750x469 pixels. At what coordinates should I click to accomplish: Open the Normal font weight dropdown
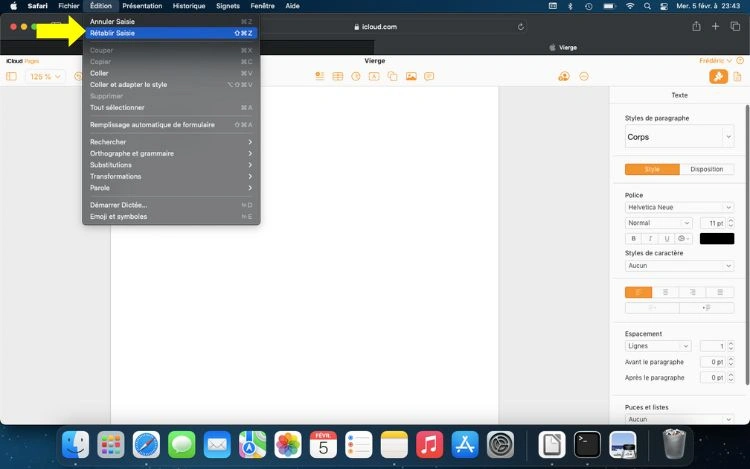point(659,223)
